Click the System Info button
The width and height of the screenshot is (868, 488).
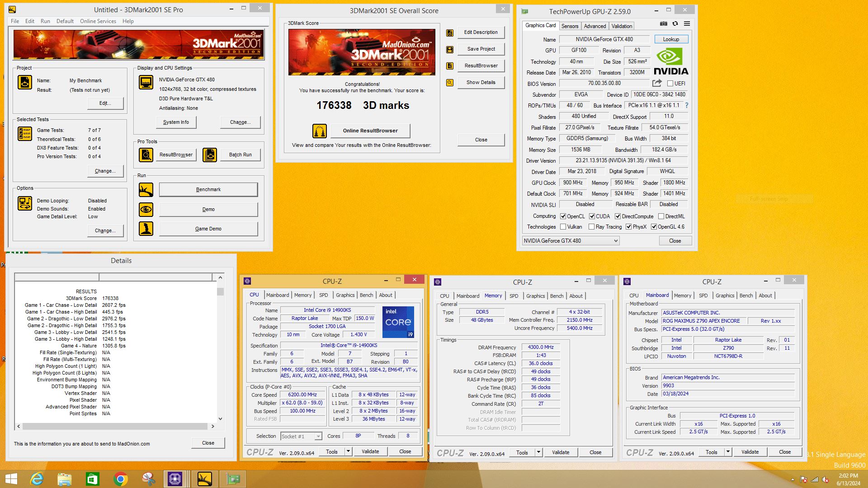(176, 122)
